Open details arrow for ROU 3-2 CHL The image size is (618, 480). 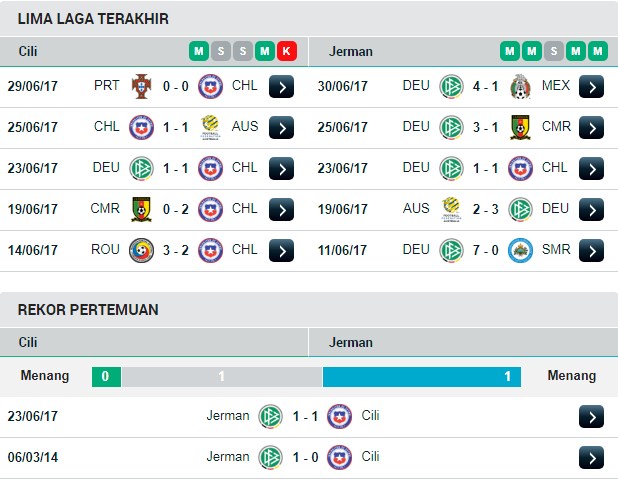(281, 250)
